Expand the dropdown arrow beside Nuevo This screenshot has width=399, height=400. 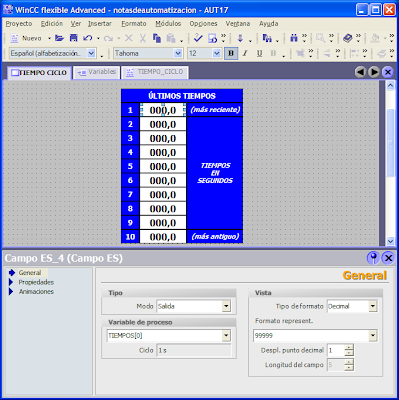(x=49, y=38)
